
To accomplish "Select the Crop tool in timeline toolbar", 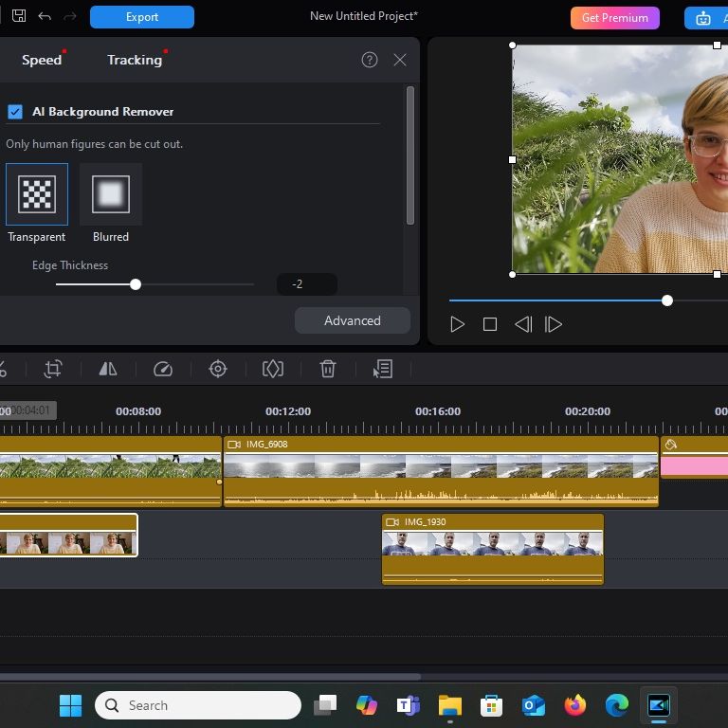I will pos(53,369).
